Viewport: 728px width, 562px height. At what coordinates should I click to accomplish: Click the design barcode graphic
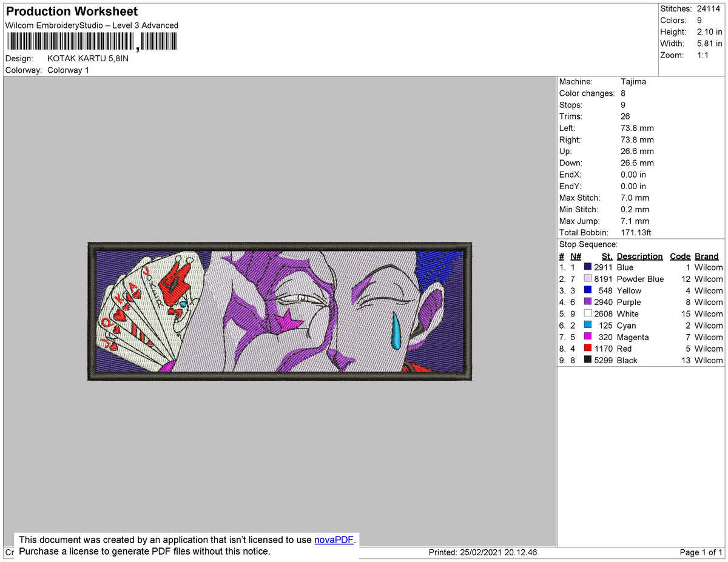pos(91,40)
